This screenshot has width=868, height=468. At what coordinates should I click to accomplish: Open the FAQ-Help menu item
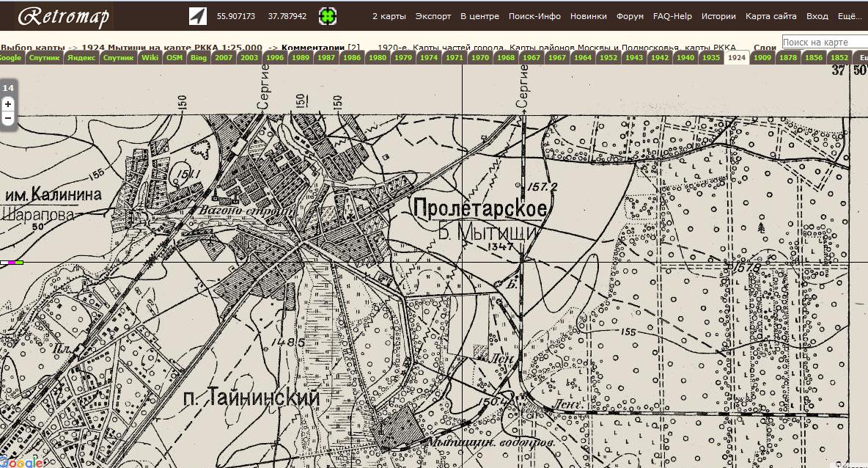click(x=672, y=16)
